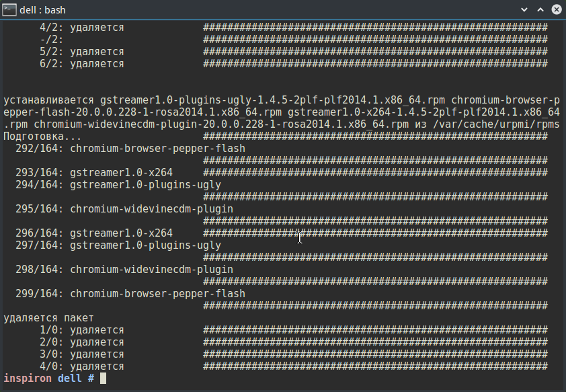Click the cursor block at the shell prompt
The height and width of the screenshot is (392, 566).
[103, 379]
